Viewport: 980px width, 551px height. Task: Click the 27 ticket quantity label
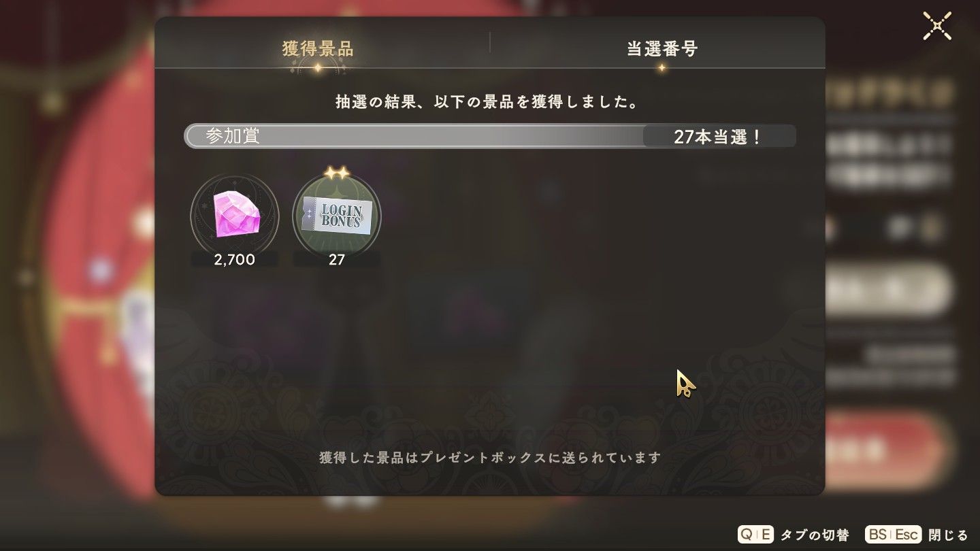(337, 259)
